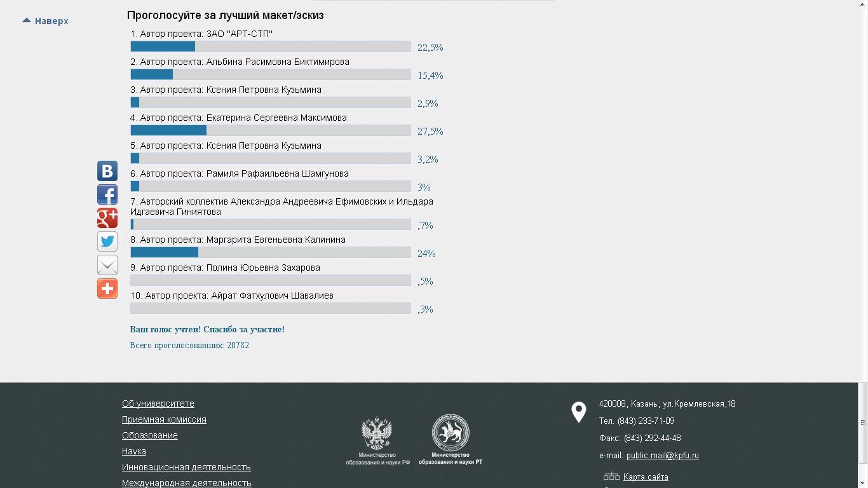This screenshot has width=868, height=488.
Task: Open more sharing options plus icon
Action: (x=107, y=288)
